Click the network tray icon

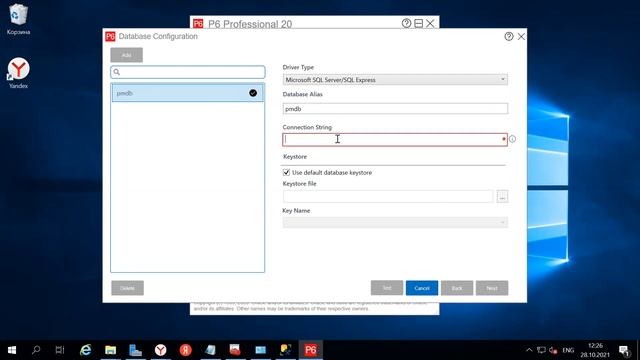click(541, 350)
